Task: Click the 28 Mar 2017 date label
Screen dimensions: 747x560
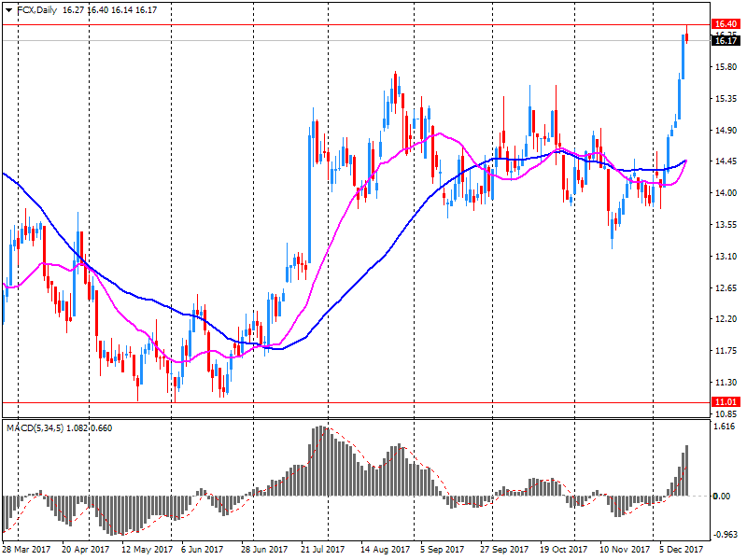Action: point(26,552)
